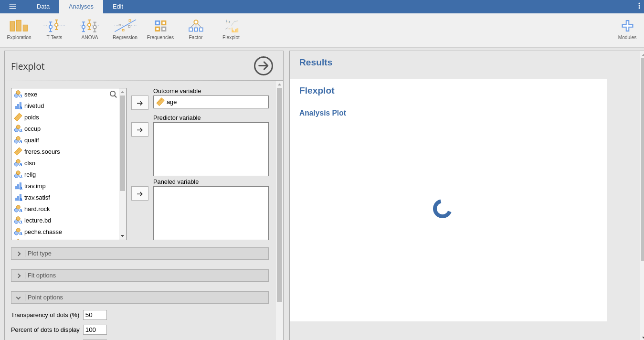
Task: Click the Transparency of dots input field
Action: (x=95, y=315)
